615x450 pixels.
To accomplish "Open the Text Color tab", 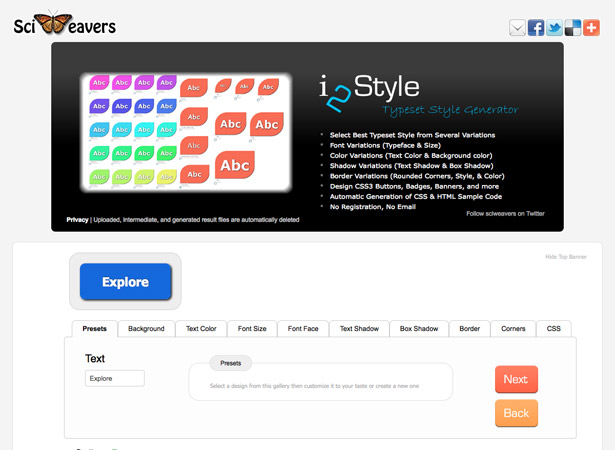I will tap(201, 329).
